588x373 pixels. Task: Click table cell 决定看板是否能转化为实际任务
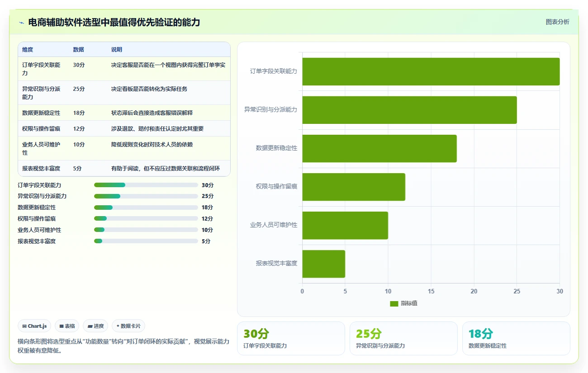pyautogui.click(x=149, y=89)
